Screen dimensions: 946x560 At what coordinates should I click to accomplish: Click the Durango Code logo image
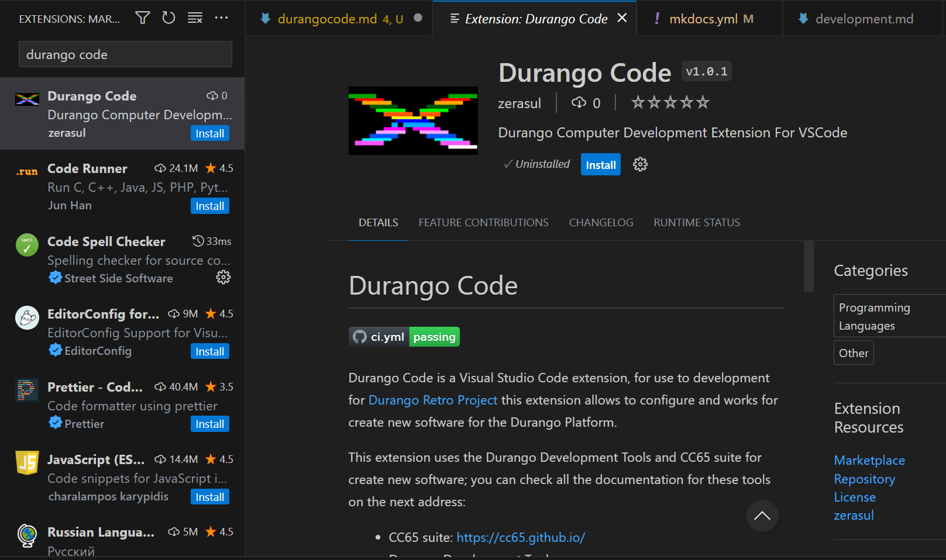(413, 121)
